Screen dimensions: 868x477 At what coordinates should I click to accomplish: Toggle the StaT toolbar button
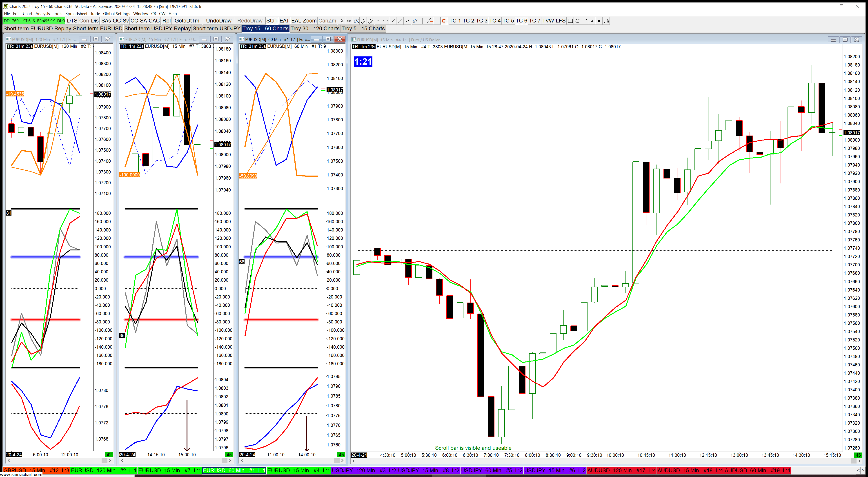click(272, 21)
